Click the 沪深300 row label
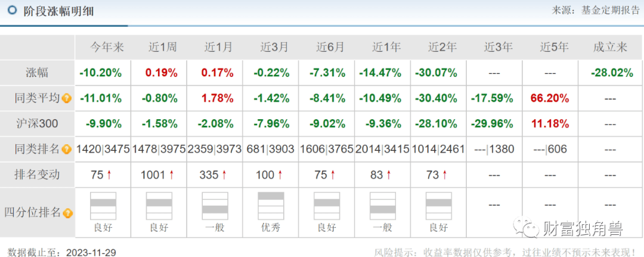 (38, 124)
